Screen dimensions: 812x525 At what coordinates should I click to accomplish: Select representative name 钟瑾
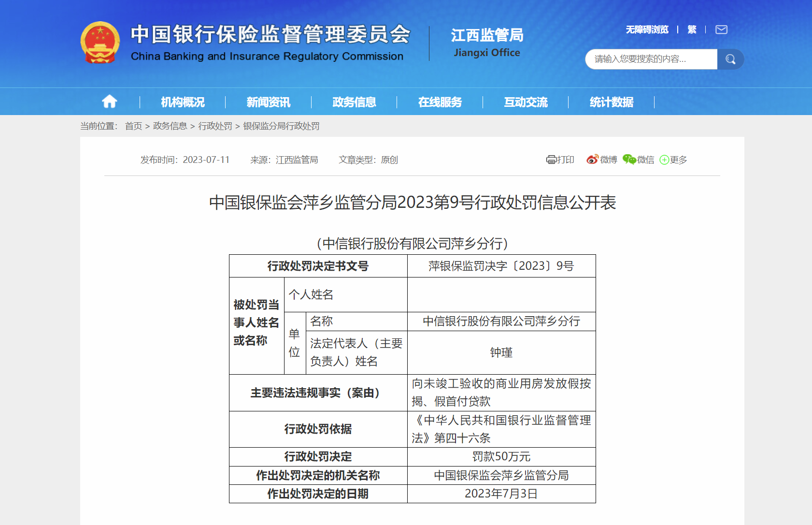(501, 352)
